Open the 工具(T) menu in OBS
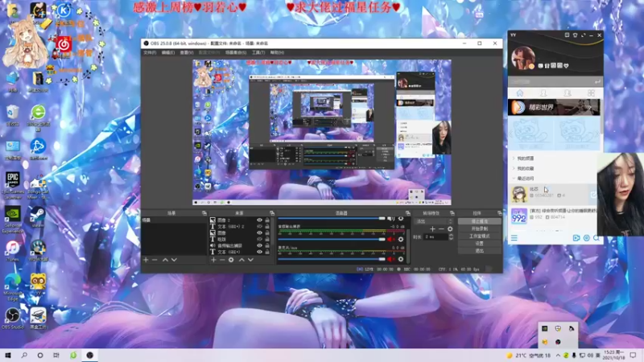 point(258,52)
